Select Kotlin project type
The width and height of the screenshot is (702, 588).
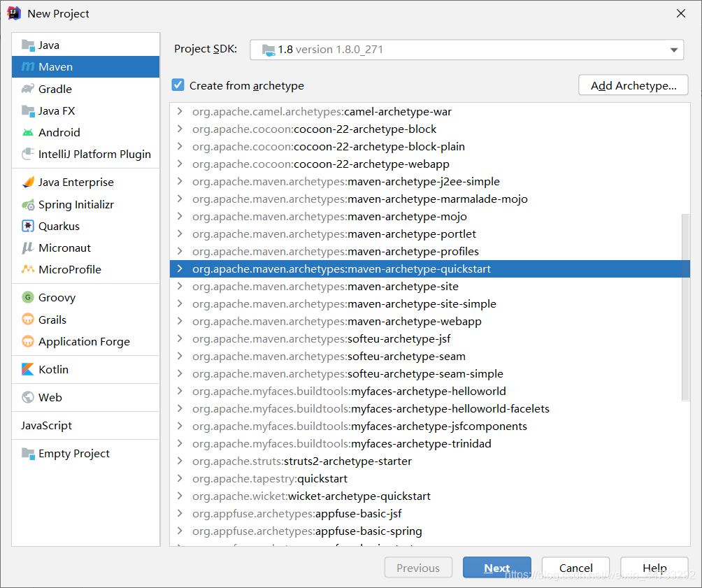pos(85,369)
